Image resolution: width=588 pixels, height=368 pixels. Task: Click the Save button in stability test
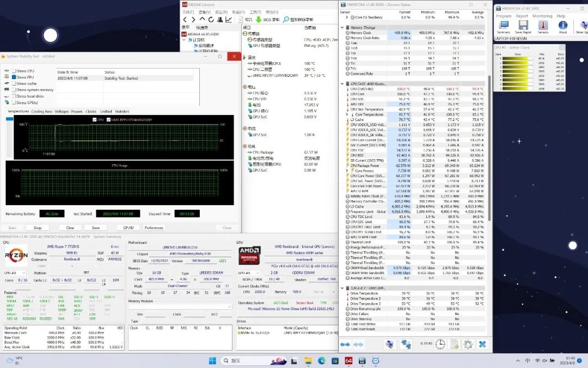click(x=96, y=227)
